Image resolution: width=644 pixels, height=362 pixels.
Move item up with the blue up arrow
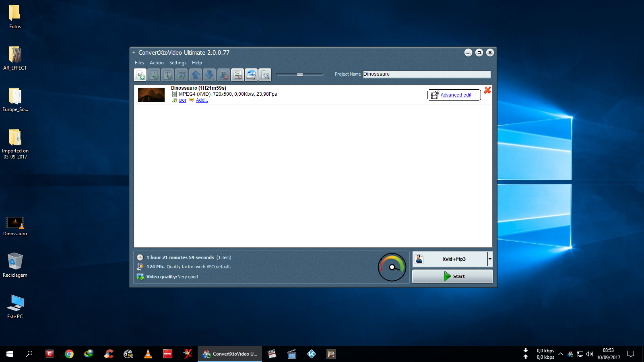pyautogui.click(x=196, y=75)
